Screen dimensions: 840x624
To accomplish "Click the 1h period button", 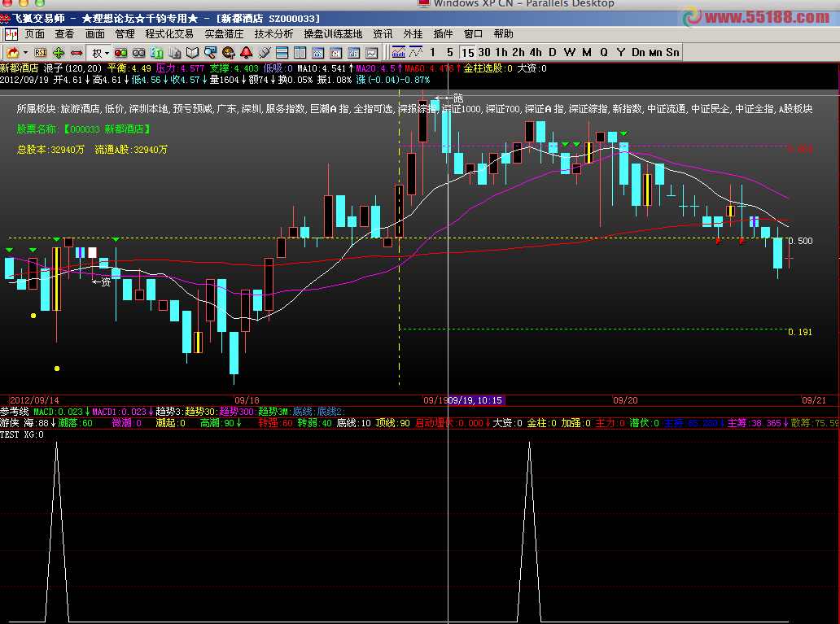I will (x=501, y=52).
